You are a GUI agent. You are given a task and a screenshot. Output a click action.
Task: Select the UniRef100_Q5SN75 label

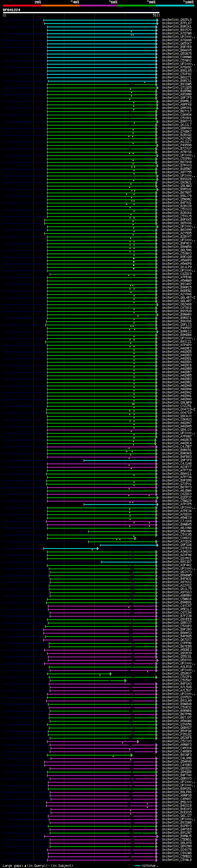(x=177, y=54)
